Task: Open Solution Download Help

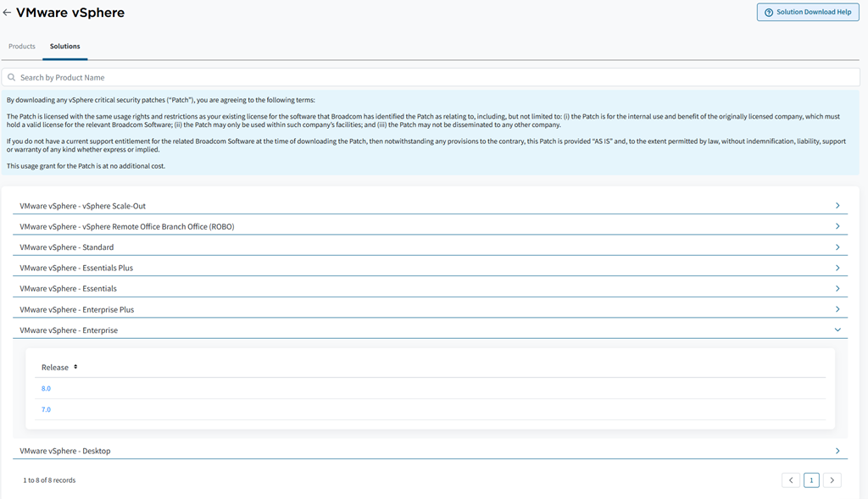Action: point(808,12)
